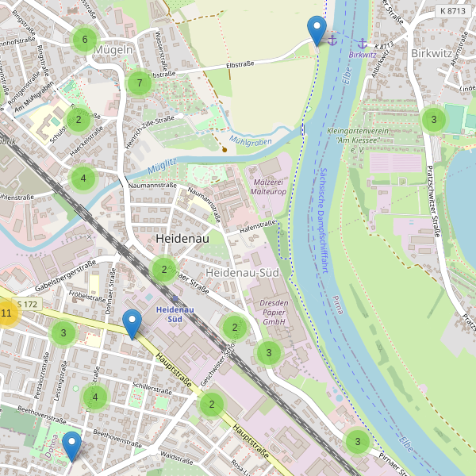Open the yellow cluster of 11 markers
476x476 pixels.
coord(6,313)
